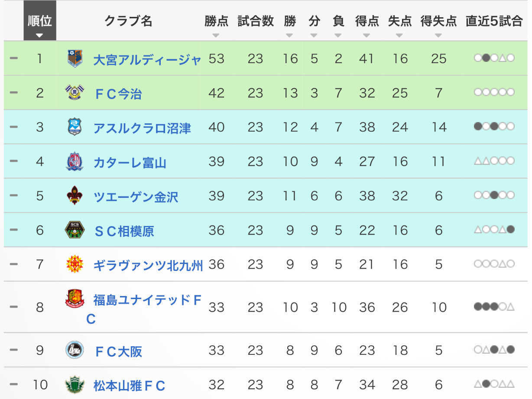Sort by 試合数 column header

pos(256,21)
